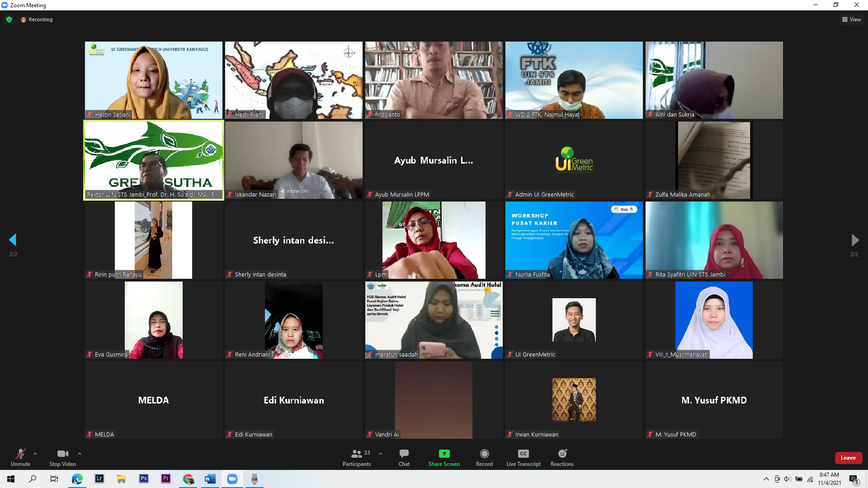Image resolution: width=868 pixels, height=488 pixels.
Task: Select WD 2 FTK Najmul Hayat tile
Action: [574, 80]
